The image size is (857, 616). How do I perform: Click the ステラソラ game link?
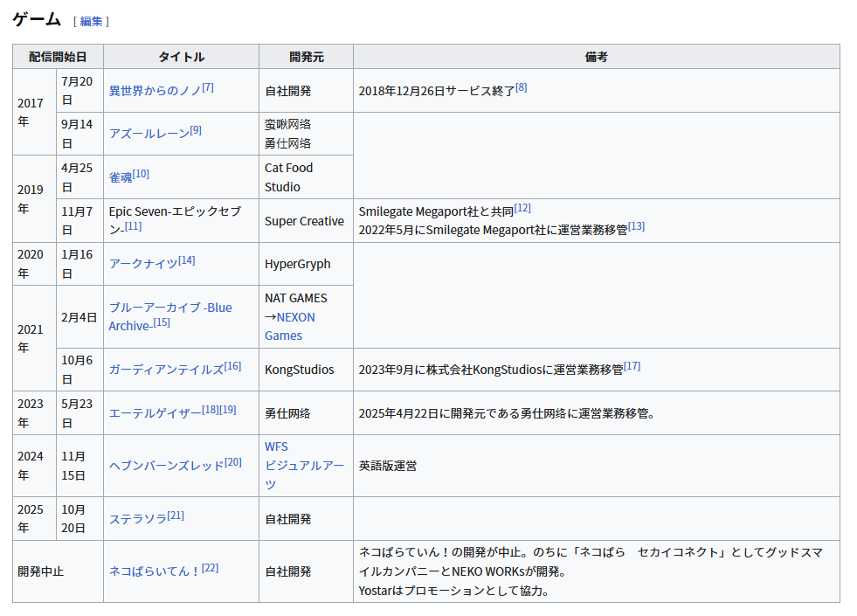click(137, 519)
